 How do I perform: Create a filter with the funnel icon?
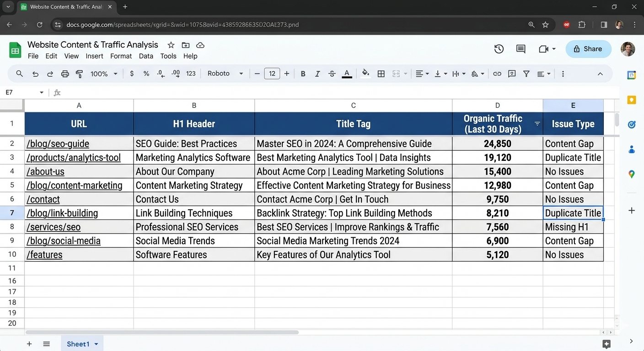[526, 74]
